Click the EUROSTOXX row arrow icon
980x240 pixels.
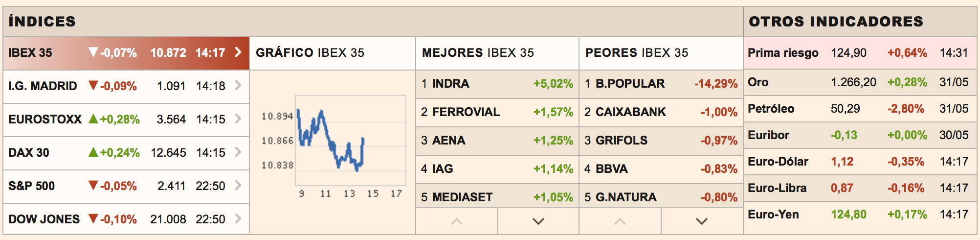click(238, 119)
